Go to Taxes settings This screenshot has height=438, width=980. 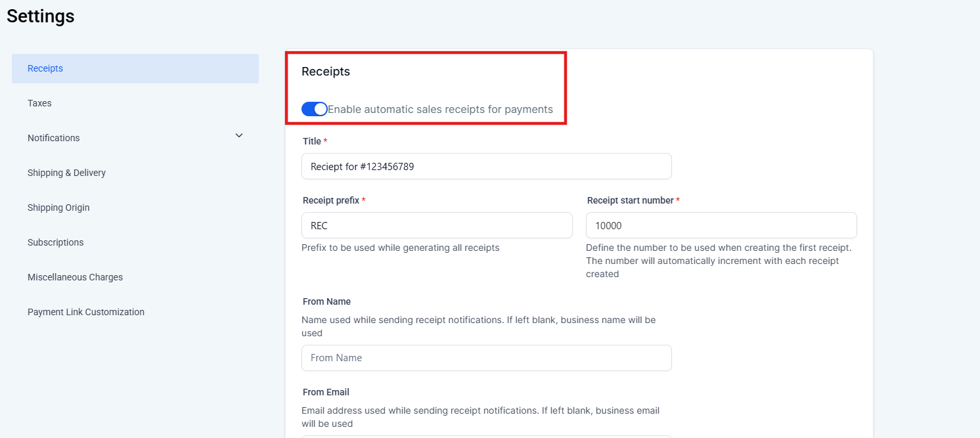[39, 103]
